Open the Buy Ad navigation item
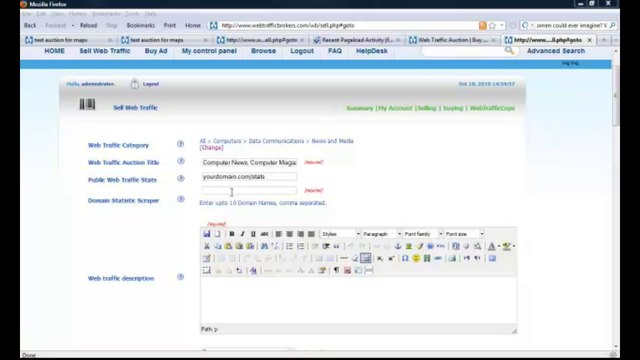 point(156,51)
